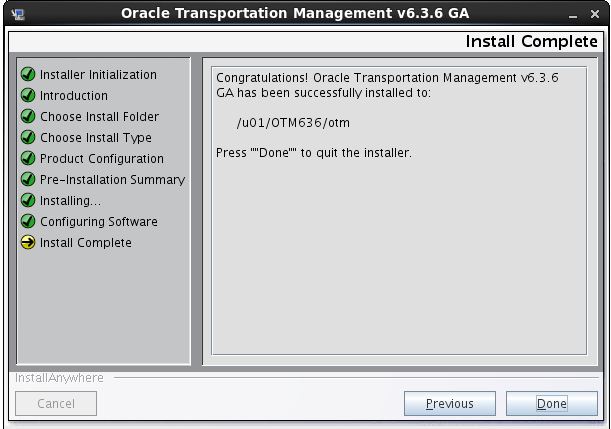Click green checkmark beside Choose Install Folder

point(28,116)
